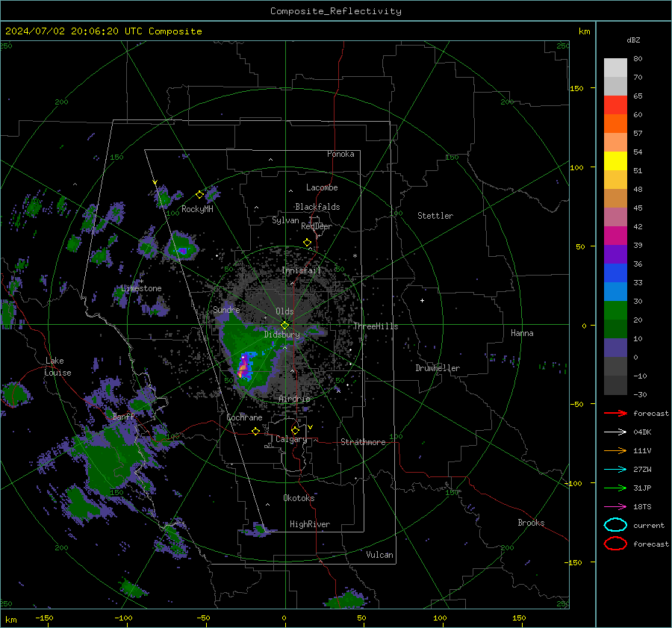Select the red 65 dBZ color swatch
Image resolution: width=672 pixels, height=628 pixels.
click(615, 105)
